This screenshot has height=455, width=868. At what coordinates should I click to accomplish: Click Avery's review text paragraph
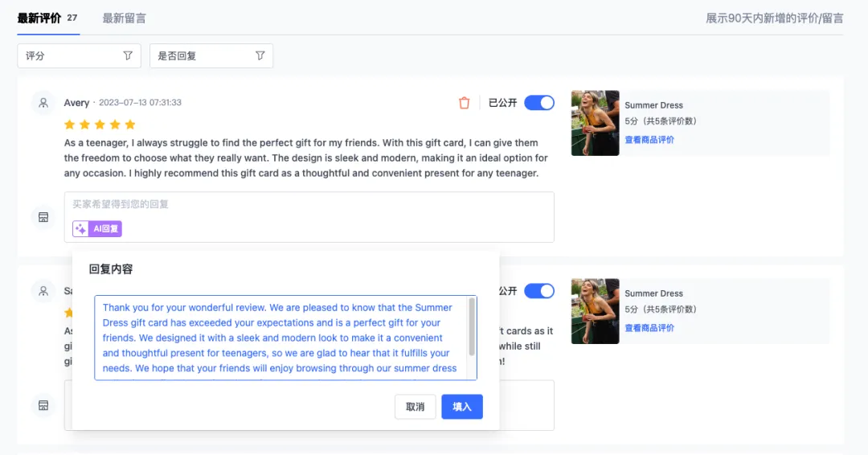(305, 158)
